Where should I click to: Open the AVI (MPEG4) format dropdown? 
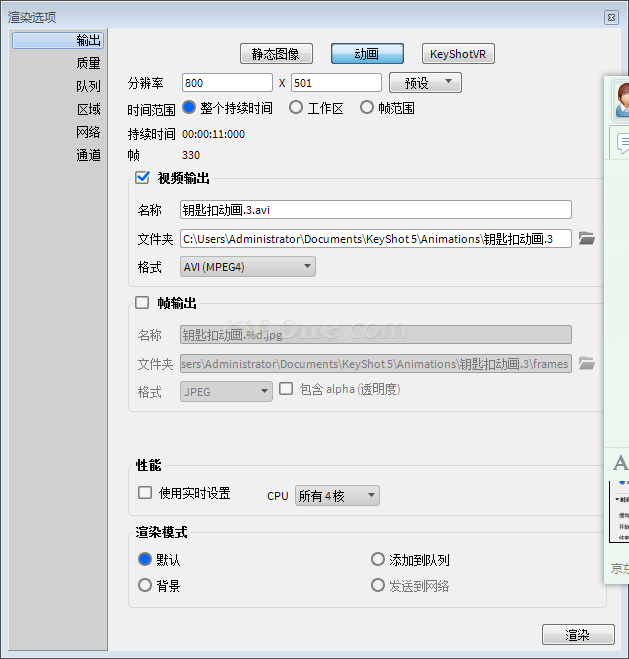247,267
